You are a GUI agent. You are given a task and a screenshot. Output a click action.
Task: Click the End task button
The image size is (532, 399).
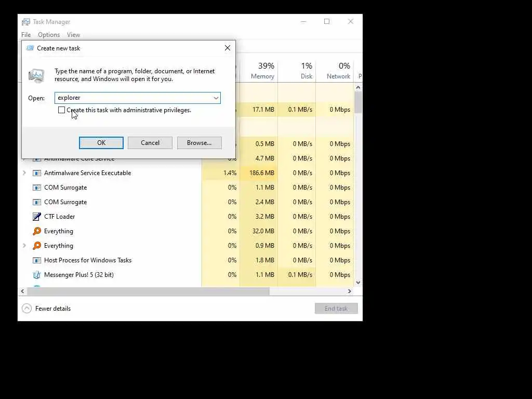click(336, 309)
